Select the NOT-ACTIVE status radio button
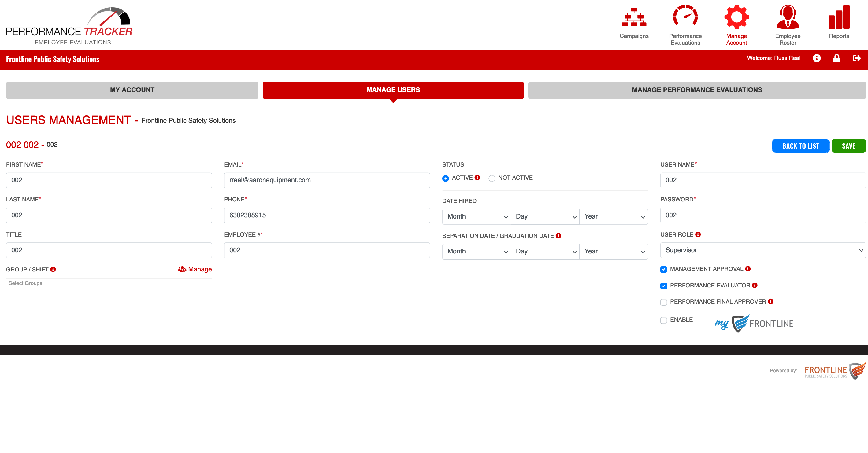The image size is (868, 453). 491,178
